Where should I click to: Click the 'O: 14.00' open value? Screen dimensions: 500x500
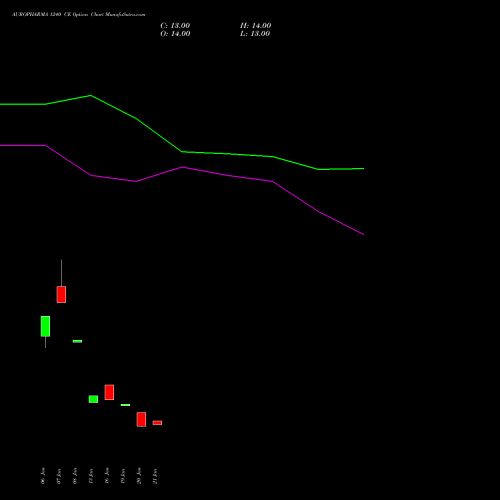point(175,34)
